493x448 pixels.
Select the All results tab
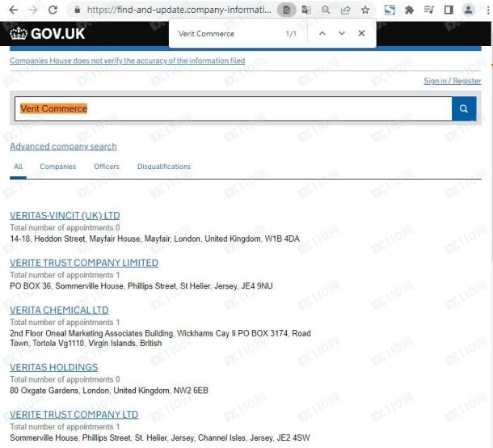tap(18, 167)
